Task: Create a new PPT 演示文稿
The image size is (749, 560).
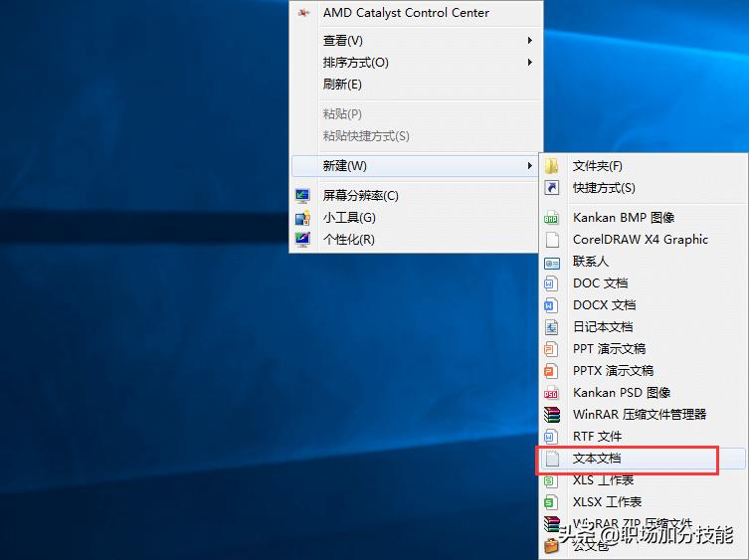Action: [x=643, y=349]
